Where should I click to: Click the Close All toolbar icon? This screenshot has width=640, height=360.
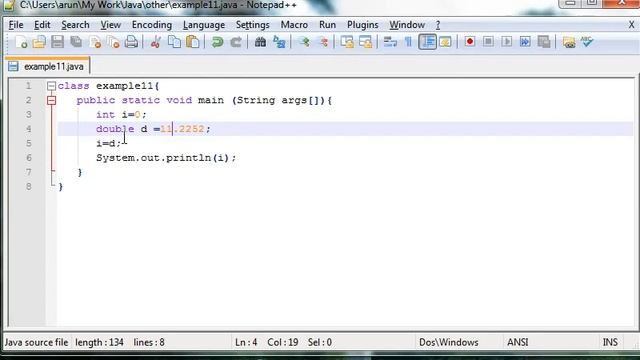[113, 42]
